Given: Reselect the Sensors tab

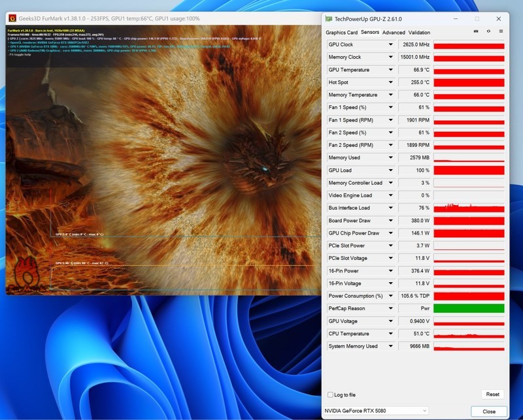Looking at the screenshot, I should [x=370, y=32].
